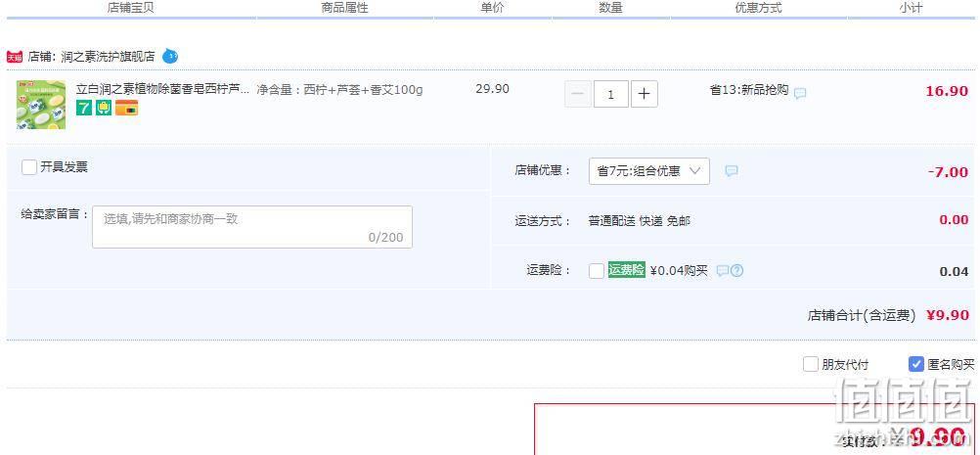Click the 普通配送 快递 免邮 shipping text
The width and height of the screenshot is (980, 455).
pos(640,221)
